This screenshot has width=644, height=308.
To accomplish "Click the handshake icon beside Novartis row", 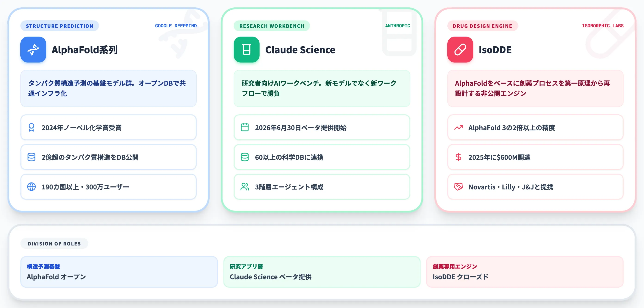I will coord(458,187).
